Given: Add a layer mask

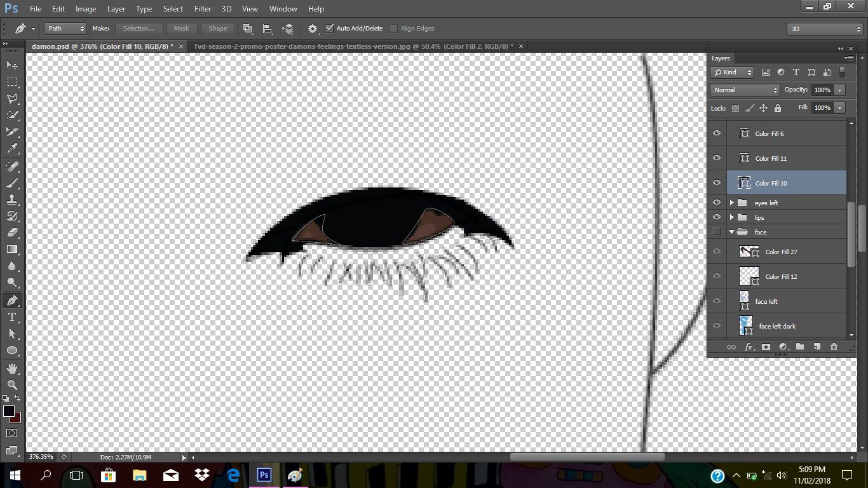Looking at the screenshot, I should (766, 347).
